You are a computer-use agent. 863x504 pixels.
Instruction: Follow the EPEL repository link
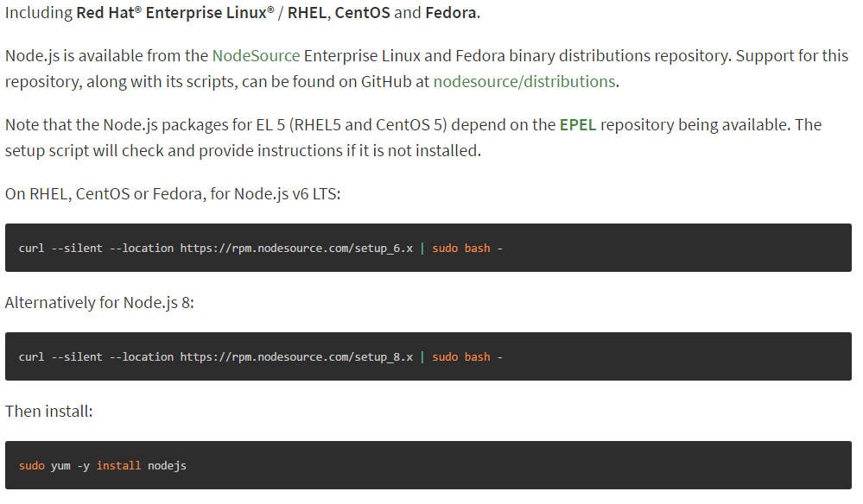coord(578,125)
